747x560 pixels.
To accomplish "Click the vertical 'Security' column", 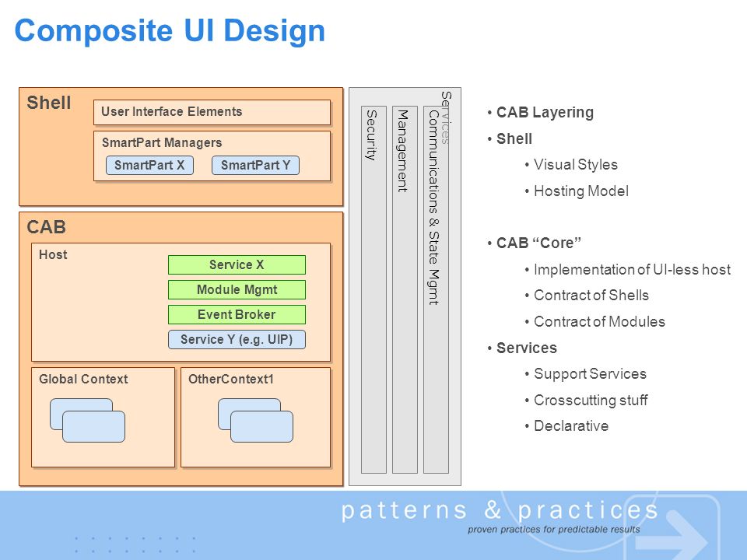I will pos(373,289).
